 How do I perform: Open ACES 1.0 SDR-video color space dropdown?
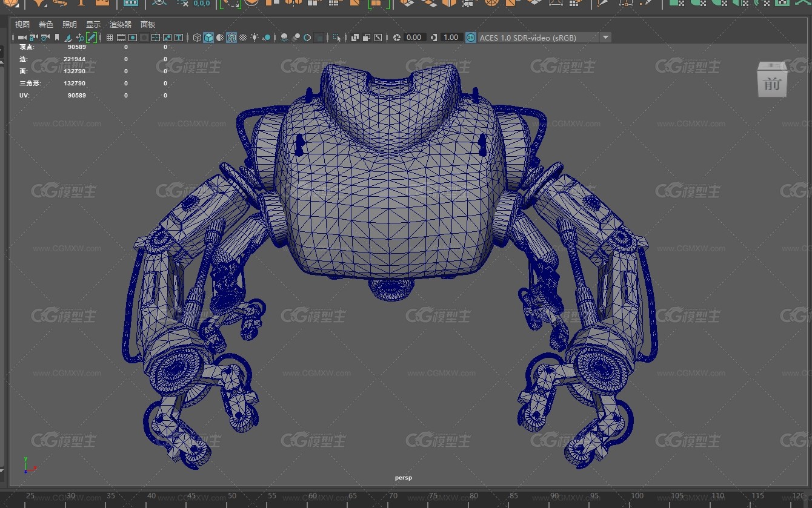(544, 38)
